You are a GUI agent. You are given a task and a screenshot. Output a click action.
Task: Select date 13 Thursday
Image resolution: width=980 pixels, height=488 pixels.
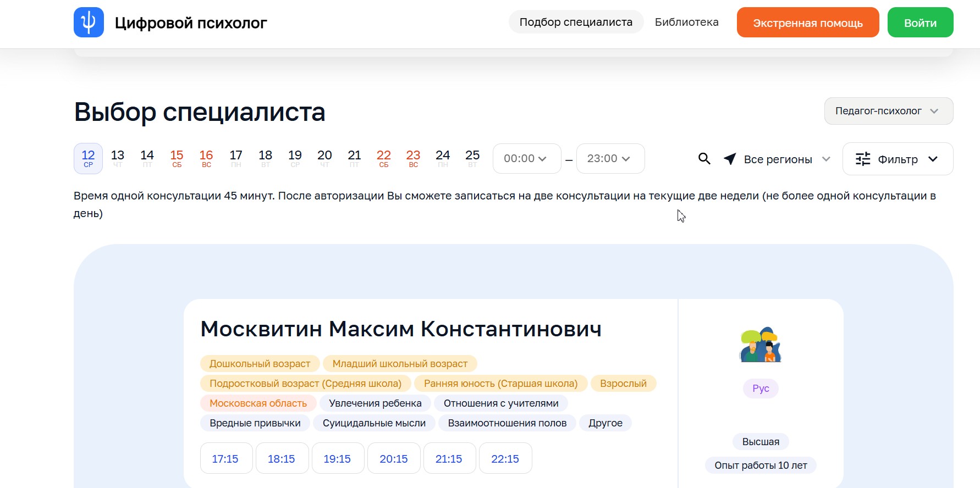tap(118, 158)
